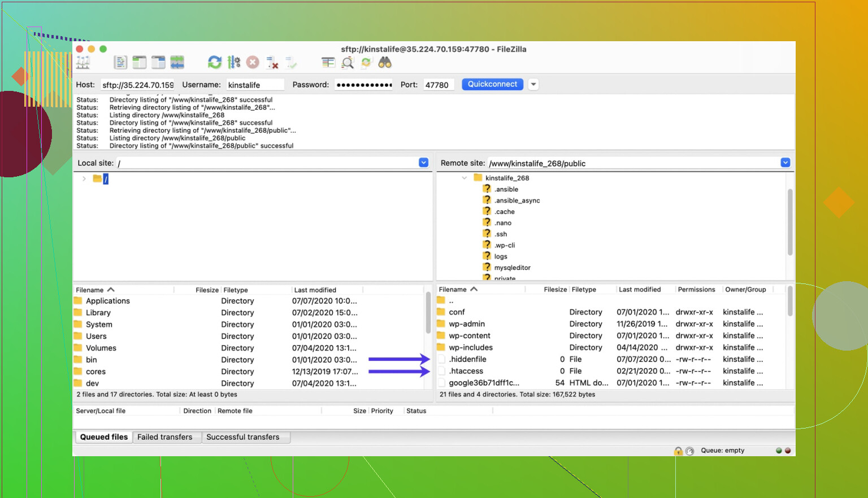Click the green activity indicator LED
Screen dimensions: 868x498
click(779, 451)
